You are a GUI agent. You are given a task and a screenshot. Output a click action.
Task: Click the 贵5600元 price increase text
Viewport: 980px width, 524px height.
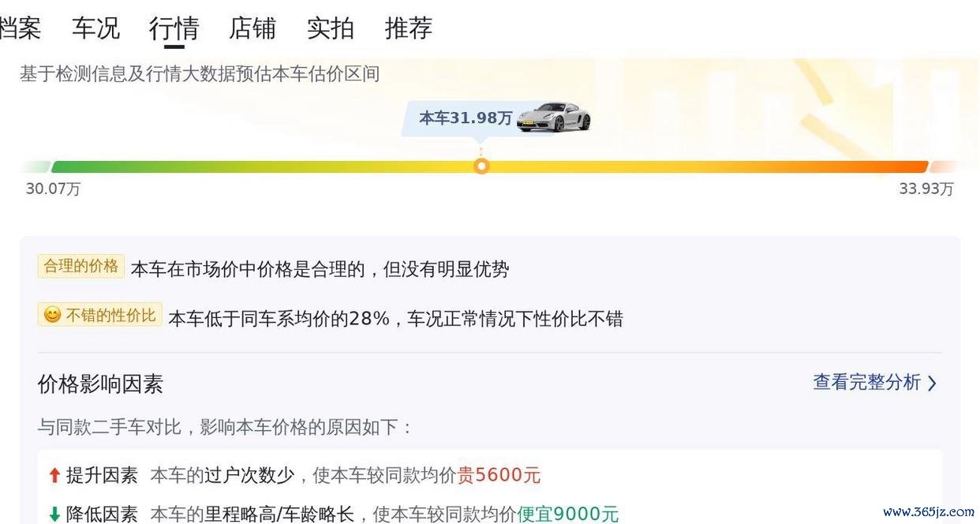click(x=499, y=475)
